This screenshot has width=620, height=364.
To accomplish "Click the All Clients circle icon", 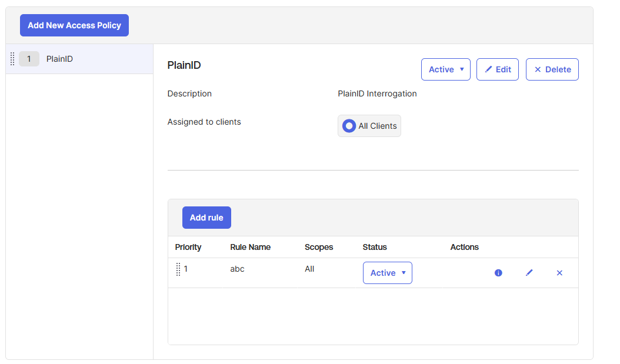I will 349,126.
